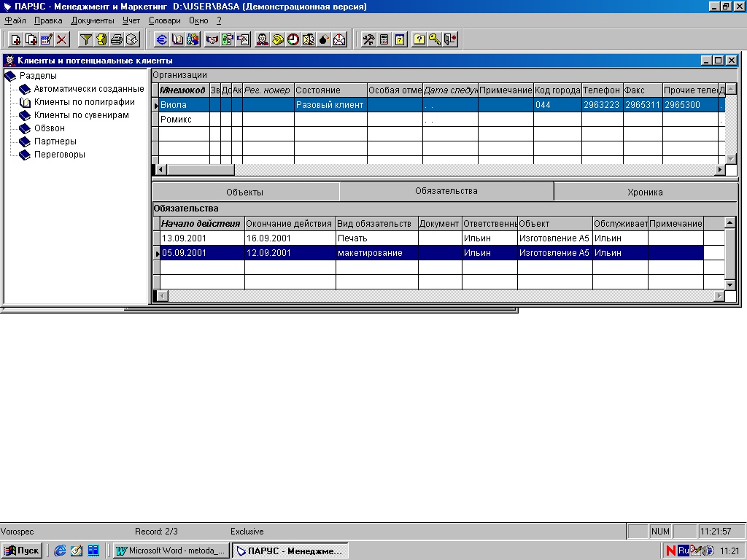Viewport: 747px width, 560px height.
Task: Open the Пуск start button
Action: pyautogui.click(x=21, y=551)
